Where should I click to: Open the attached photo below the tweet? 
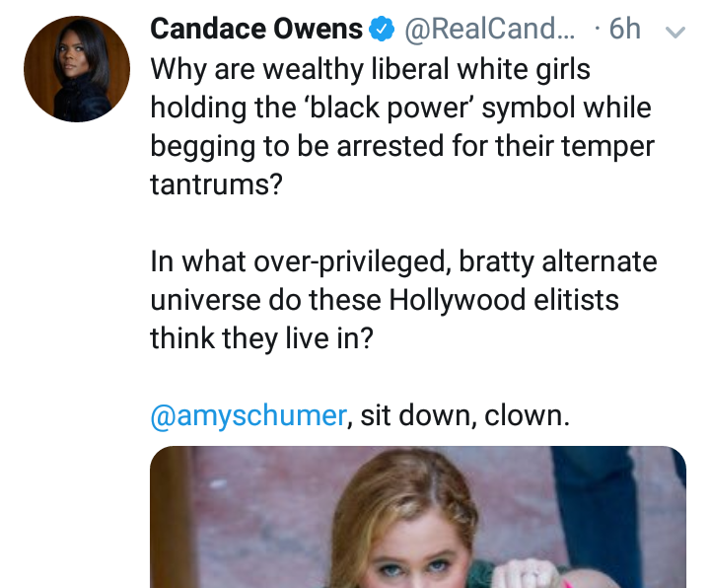[418, 517]
